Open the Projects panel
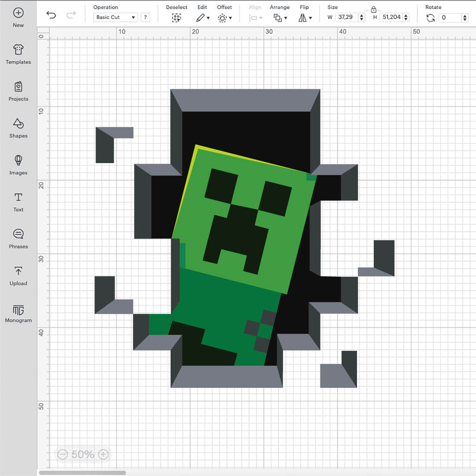 (x=18, y=87)
